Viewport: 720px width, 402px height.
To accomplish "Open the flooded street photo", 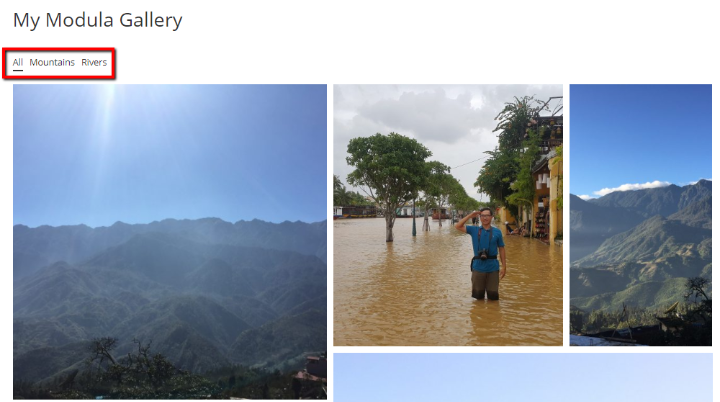I will 448,215.
